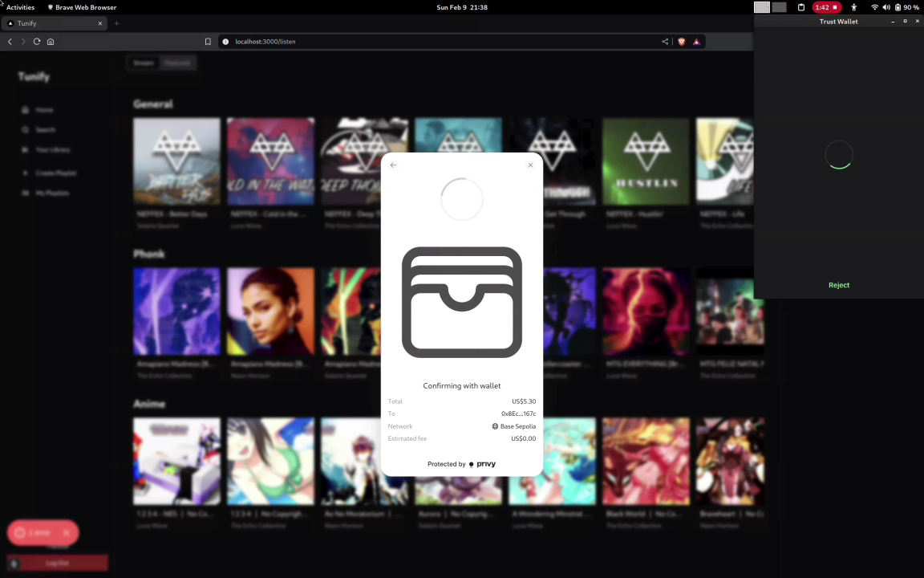Screen dimensions: 924x578
Task: Go to Home in Tunify sidebar
Action: 38,110
